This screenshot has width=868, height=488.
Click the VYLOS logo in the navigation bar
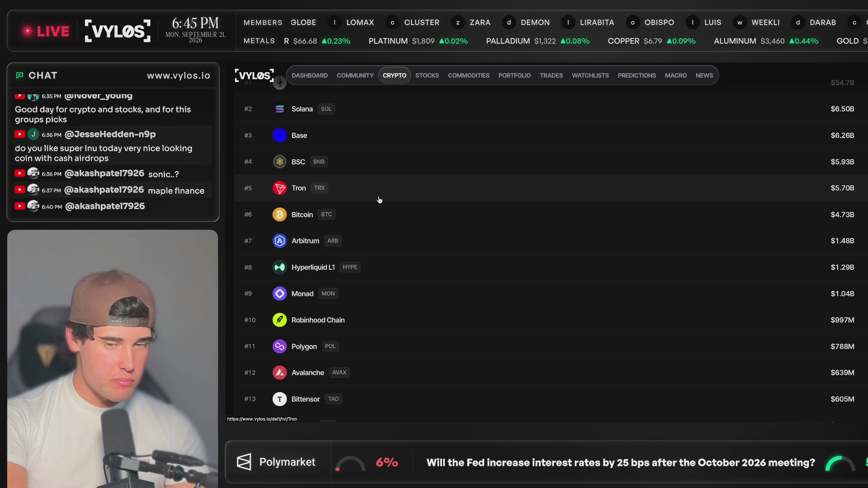pyautogui.click(x=254, y=75)
